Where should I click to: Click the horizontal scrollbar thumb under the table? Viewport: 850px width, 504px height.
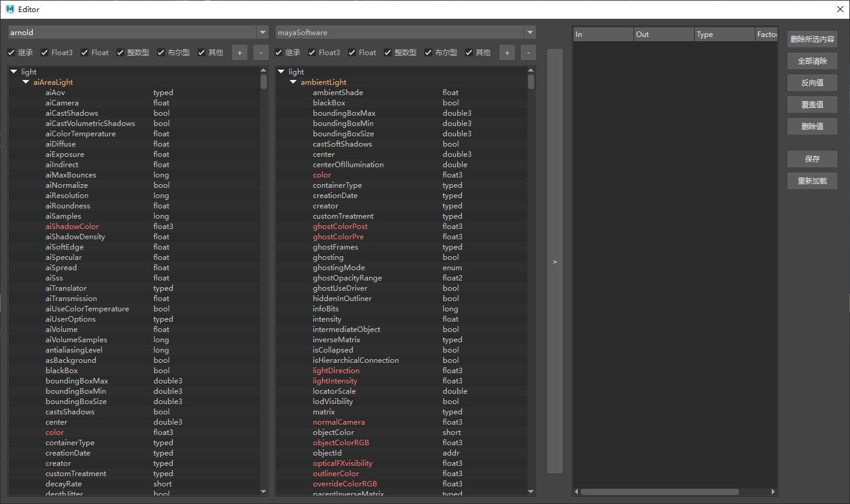click(660, 492)
